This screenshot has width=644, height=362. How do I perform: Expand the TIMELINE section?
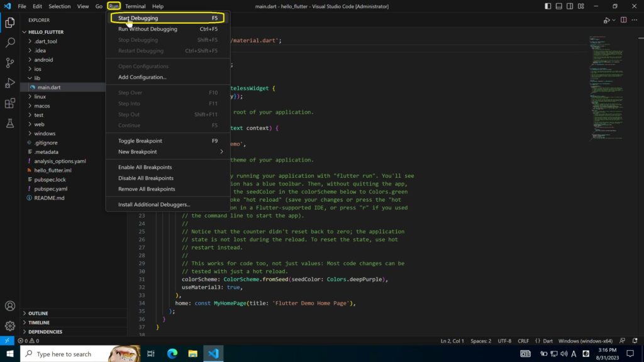74,322
